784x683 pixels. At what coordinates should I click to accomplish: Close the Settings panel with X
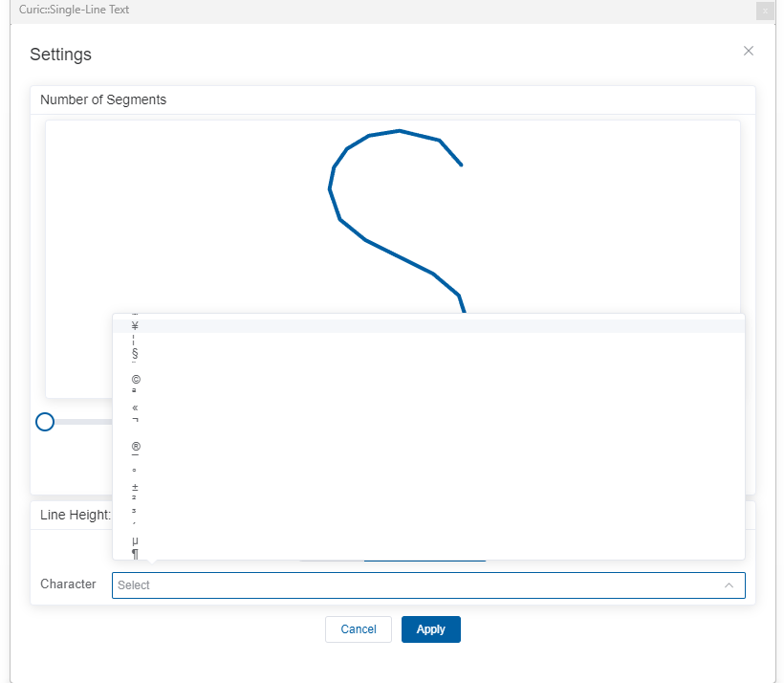click(x=749, y=51)
